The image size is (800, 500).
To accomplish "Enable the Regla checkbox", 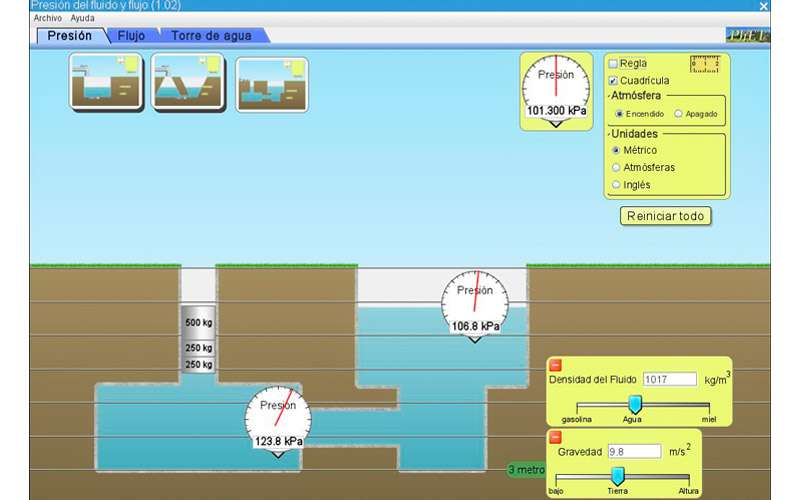I will pyautogui.click(x=614, y=64).
